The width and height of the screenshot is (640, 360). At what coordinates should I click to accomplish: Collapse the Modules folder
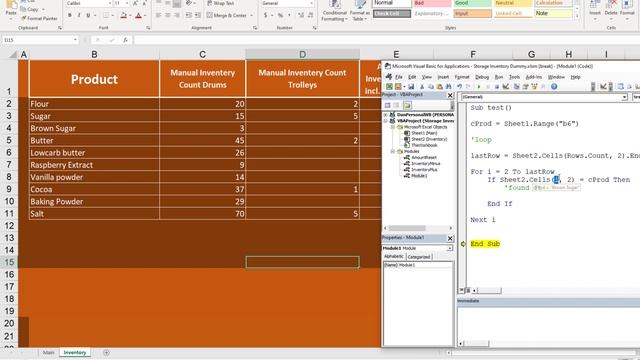393,151
